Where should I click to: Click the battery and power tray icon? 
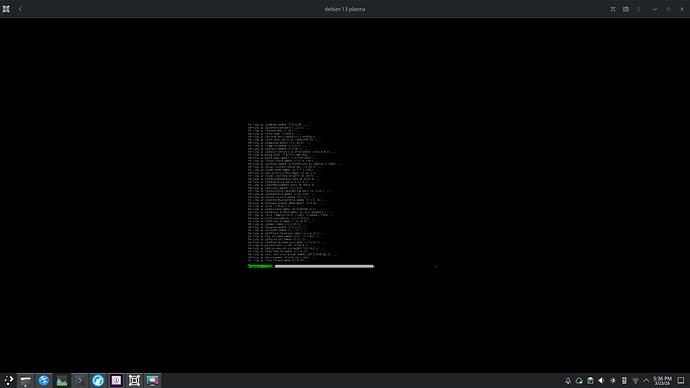624,381
